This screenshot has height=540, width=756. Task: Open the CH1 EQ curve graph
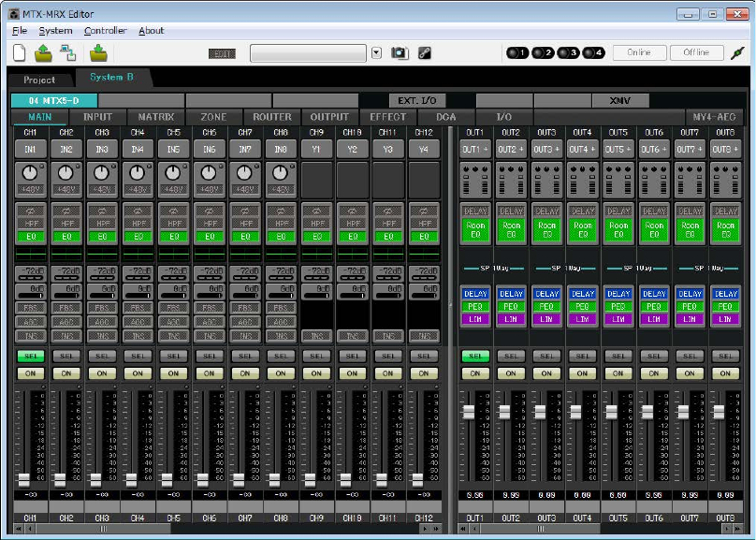[x=31, y=253]
